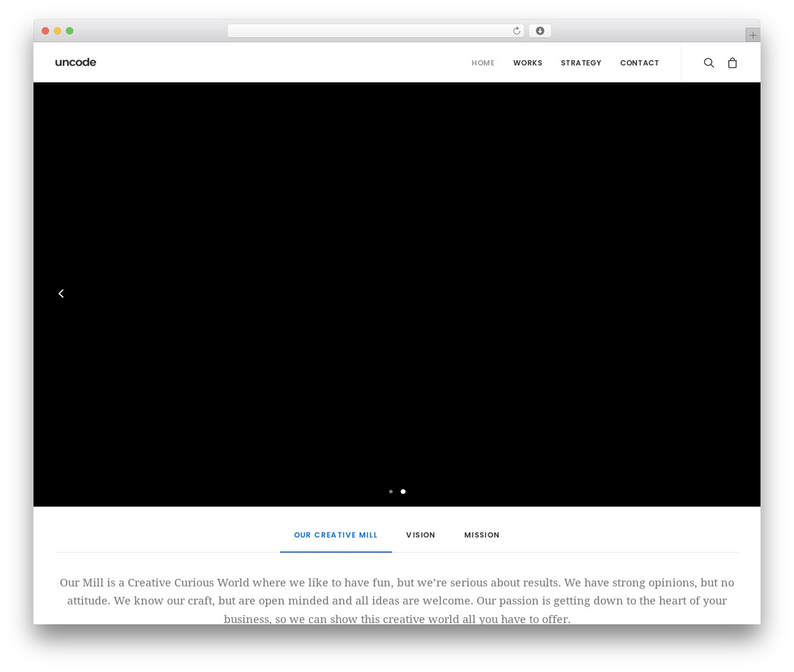Open the Contact menu item
Image resolution: width=794 pixels, height=672 pixels.
pyautogui.click(x=640, y=63)
